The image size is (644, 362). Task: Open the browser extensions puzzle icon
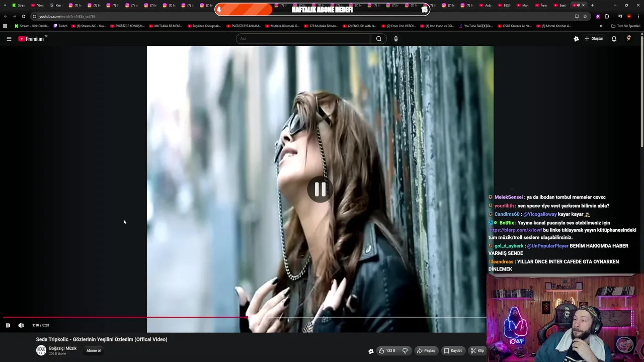pos(607,16)
